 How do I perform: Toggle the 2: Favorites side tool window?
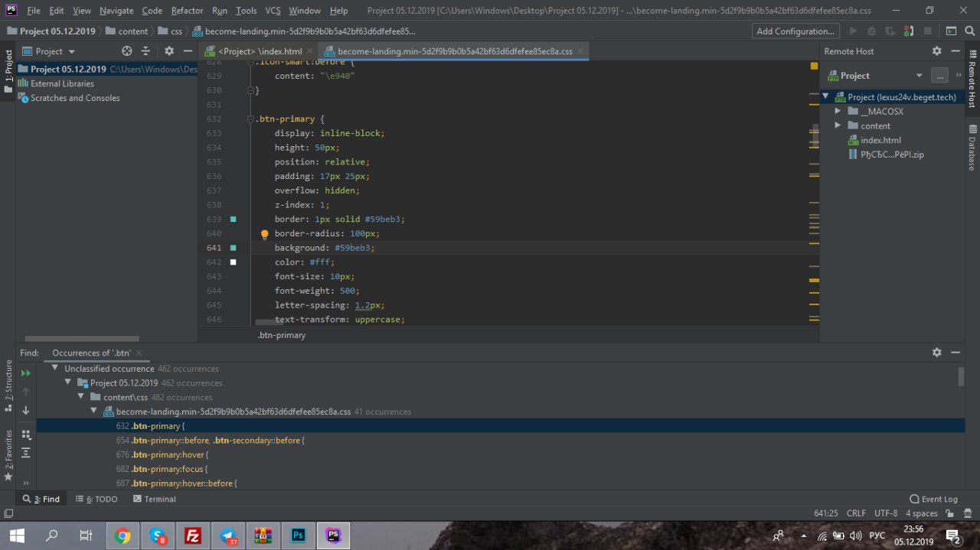pyautogui.click(x=8, y=450)
